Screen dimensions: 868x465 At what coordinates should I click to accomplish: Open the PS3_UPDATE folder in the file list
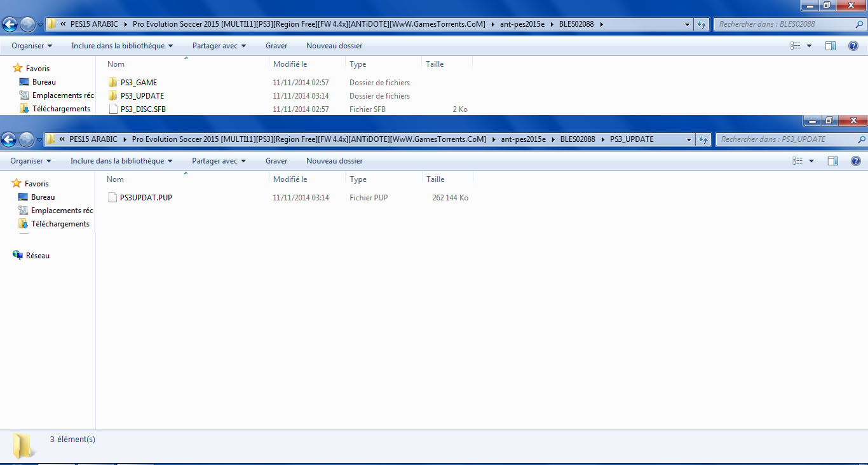[x=142, y=96]
